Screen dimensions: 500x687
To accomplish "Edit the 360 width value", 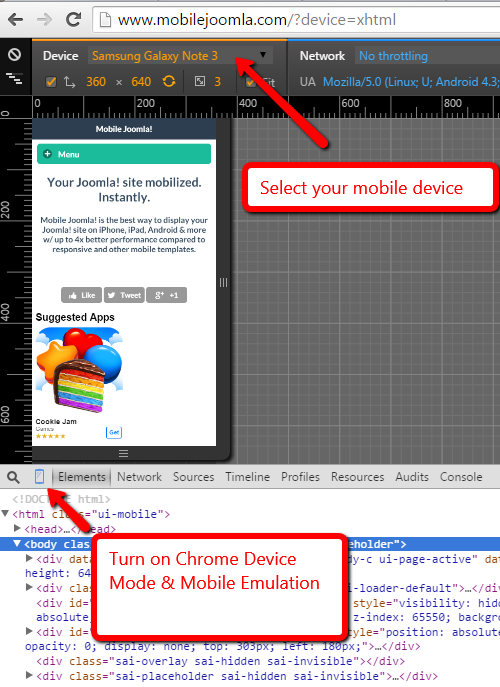I will (96, 82).
